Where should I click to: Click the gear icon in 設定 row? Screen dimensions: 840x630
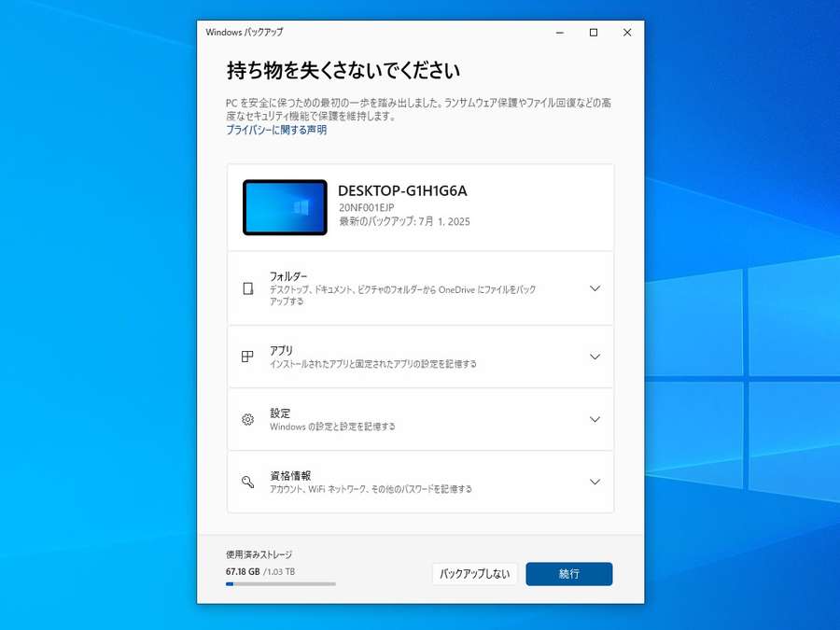click(x=247, y=419)
